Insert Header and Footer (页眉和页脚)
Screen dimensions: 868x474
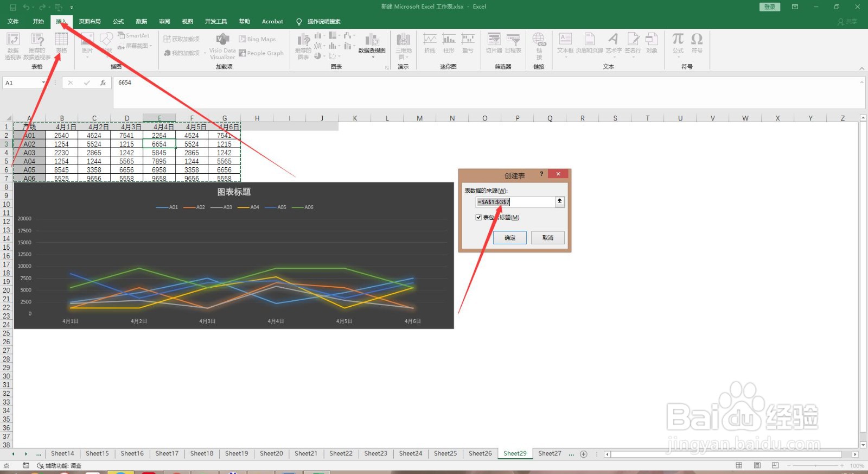click(x=589, y=43)
